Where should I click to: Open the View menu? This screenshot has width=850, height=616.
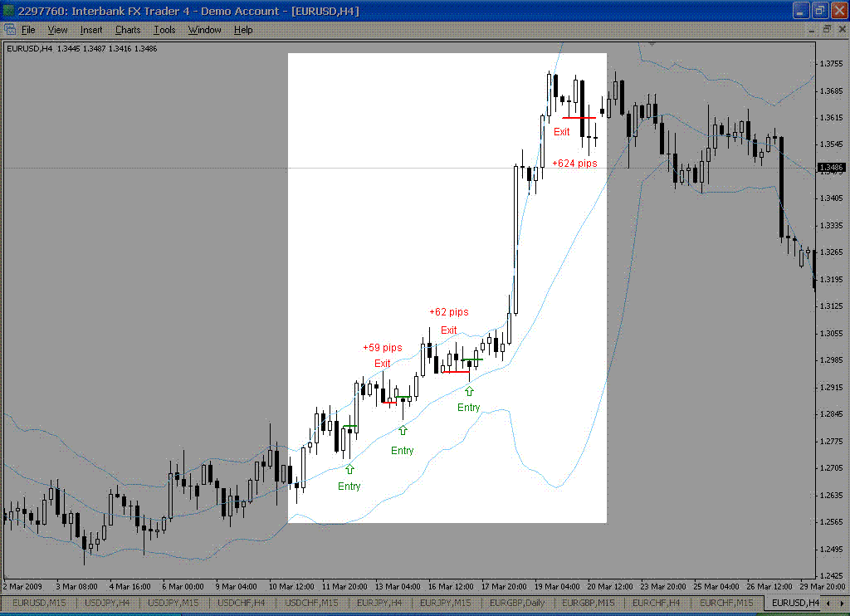(57, 30)
